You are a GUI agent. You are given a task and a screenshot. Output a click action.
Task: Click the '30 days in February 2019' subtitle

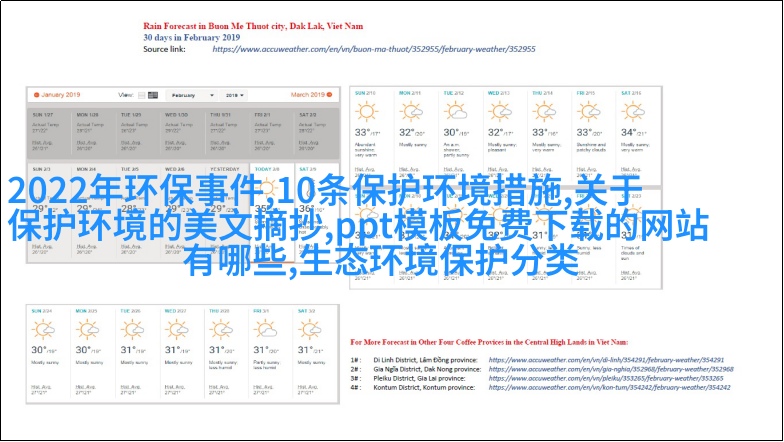click(192, 38)
